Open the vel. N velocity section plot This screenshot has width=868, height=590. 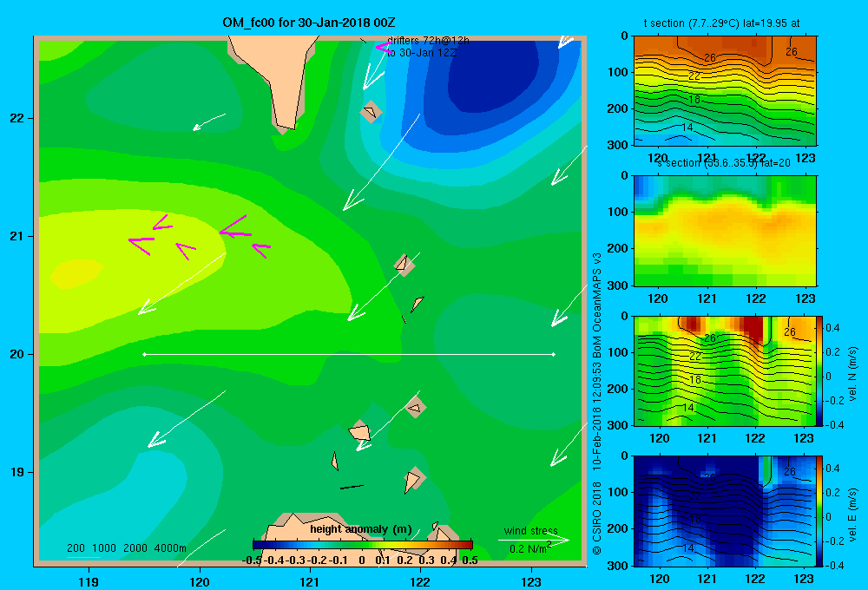point(725,370)
